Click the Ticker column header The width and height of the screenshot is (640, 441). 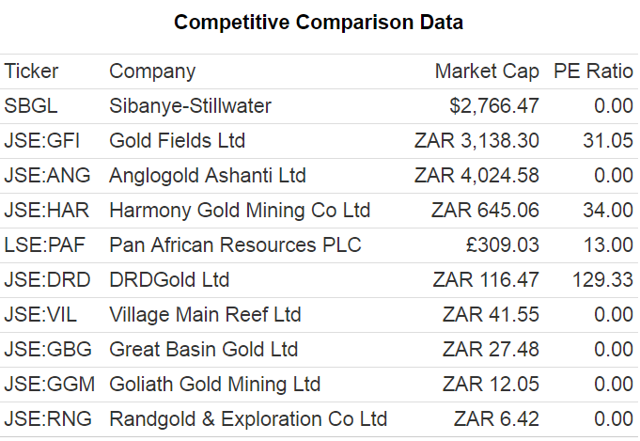pos(31,71)
